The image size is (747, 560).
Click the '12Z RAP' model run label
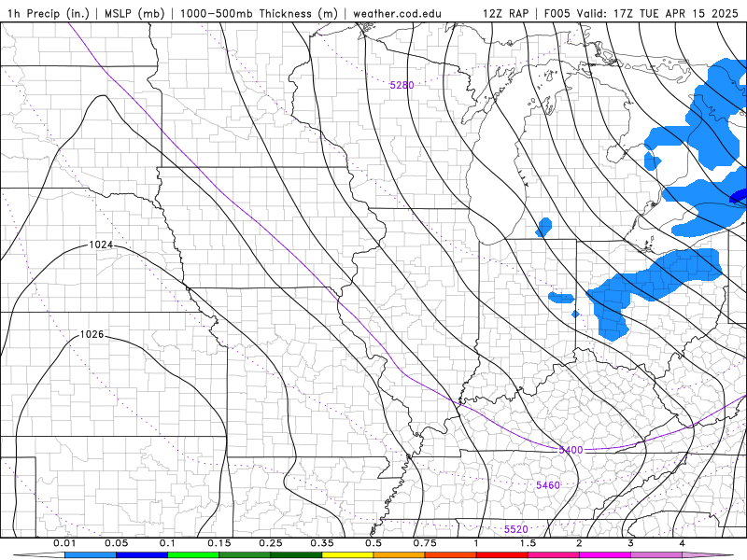506,13
